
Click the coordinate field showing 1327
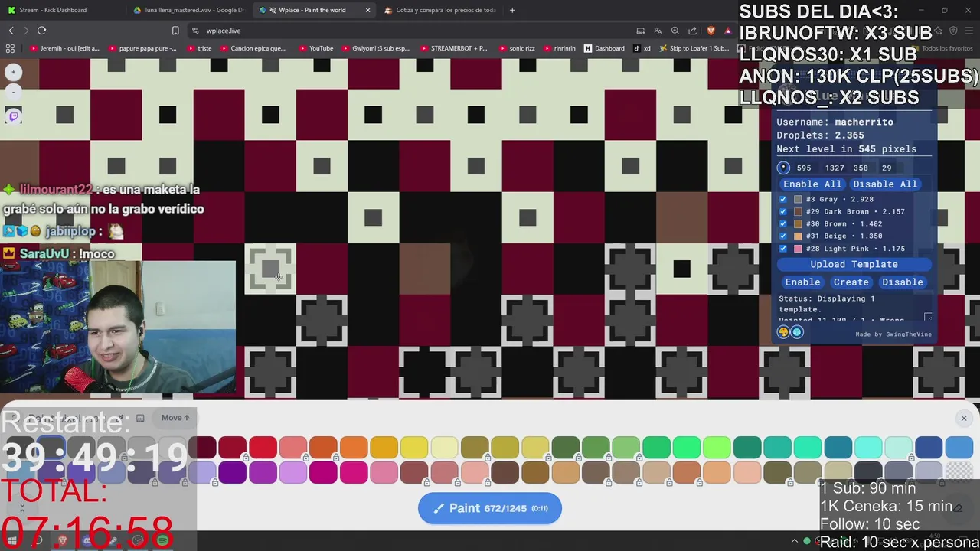coord(835,168)
